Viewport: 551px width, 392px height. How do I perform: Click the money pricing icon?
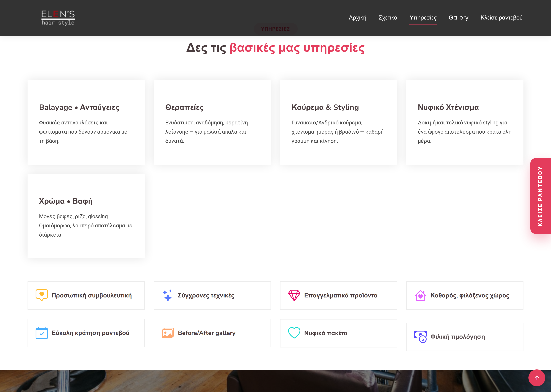coord(421,337)
